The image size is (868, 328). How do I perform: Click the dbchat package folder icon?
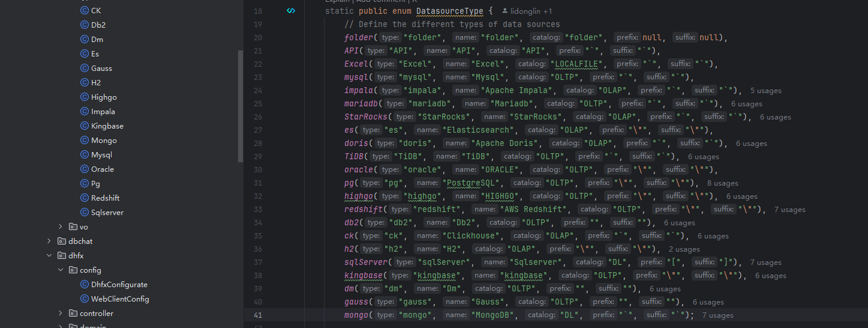point(62,241)
